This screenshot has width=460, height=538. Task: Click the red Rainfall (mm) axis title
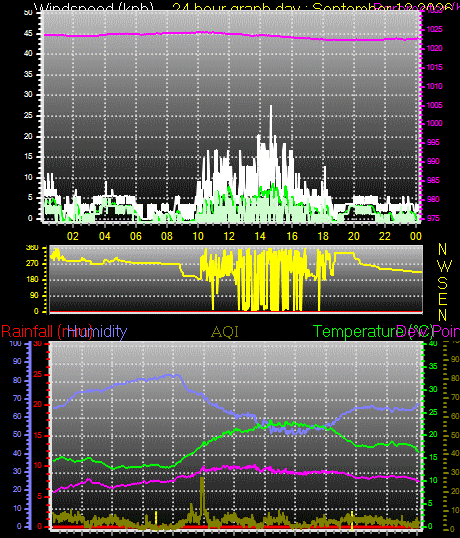[47, 331]
